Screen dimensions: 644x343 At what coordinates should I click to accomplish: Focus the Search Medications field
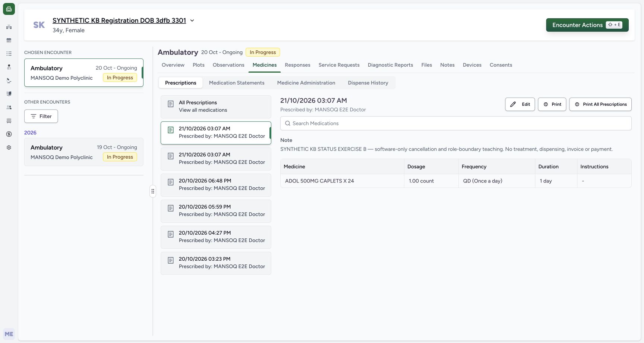click(456, 123)
